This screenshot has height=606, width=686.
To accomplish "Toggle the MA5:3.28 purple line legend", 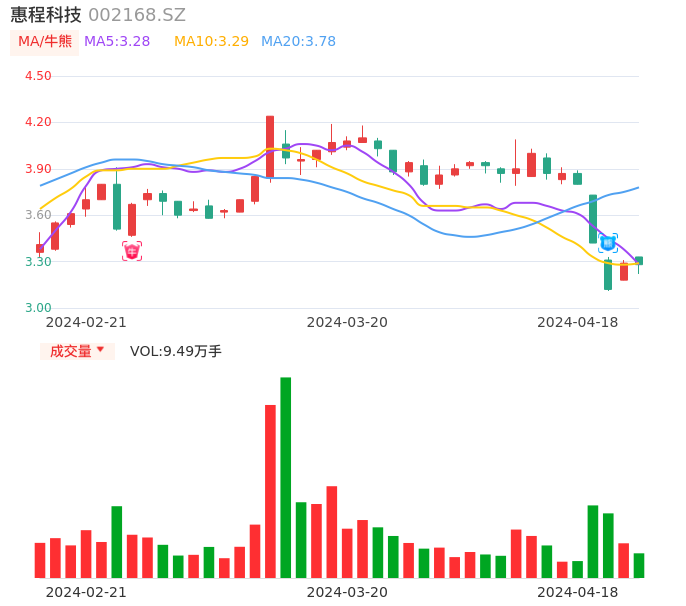I will (x=117, y=42).
